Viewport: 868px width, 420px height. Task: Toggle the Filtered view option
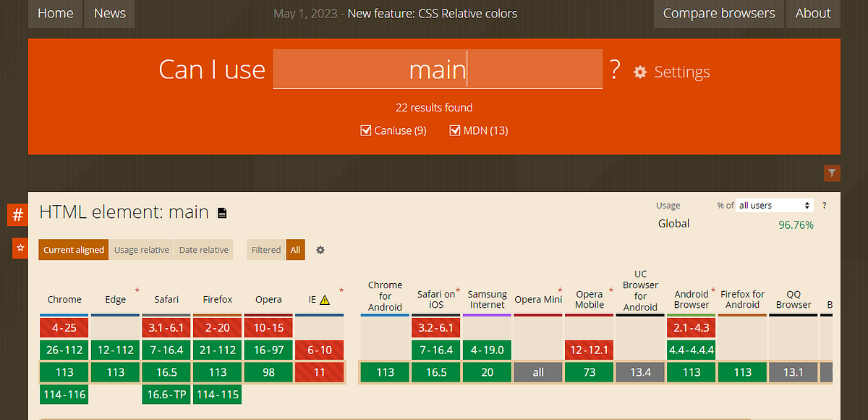pos(265,249)
